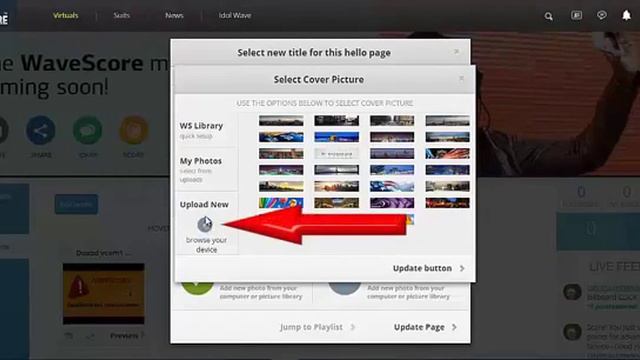Open the Virtuals menu item
This screenshot has width=640, height=360.
[65, 16]
